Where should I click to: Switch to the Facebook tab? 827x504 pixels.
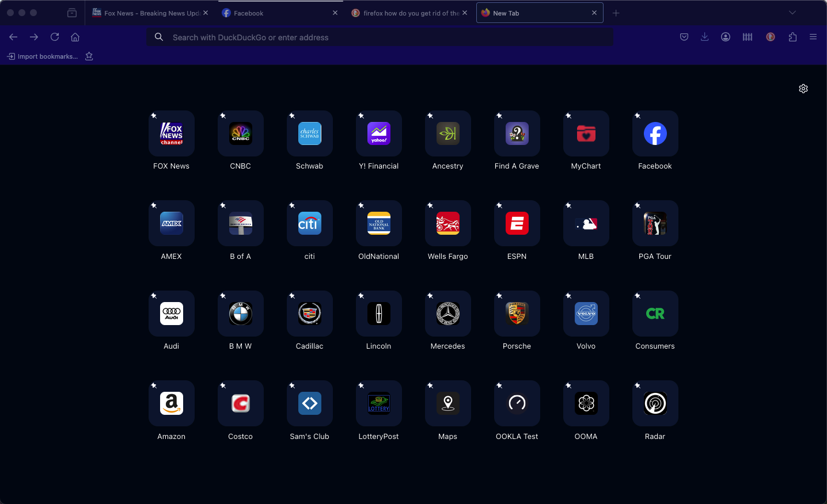[x=280, y=13]
